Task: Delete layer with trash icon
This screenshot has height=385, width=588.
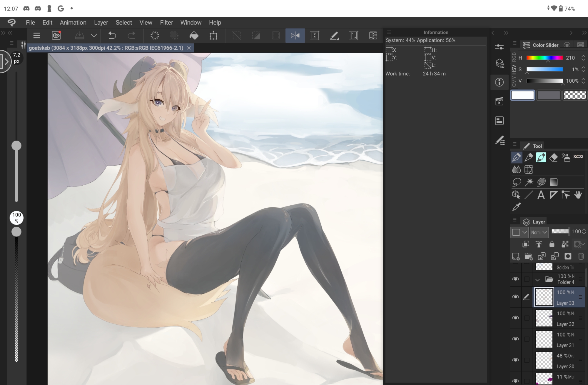Action: click(581, 256)
